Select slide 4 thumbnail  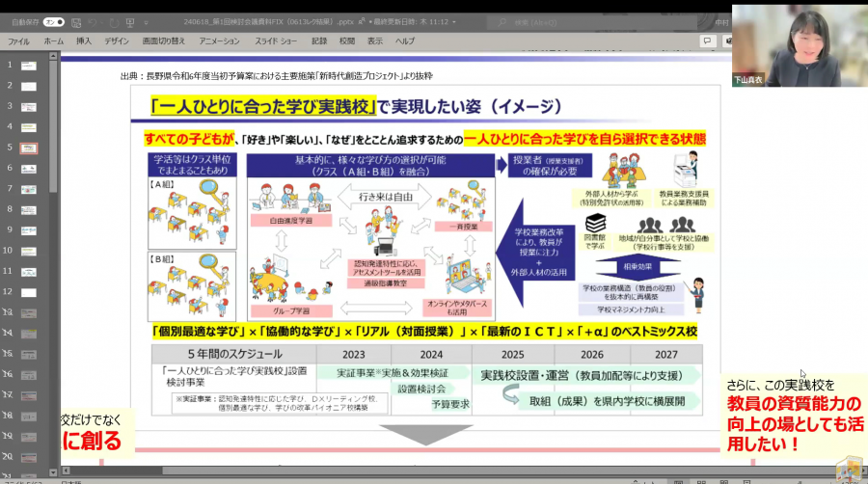(29, 127)
